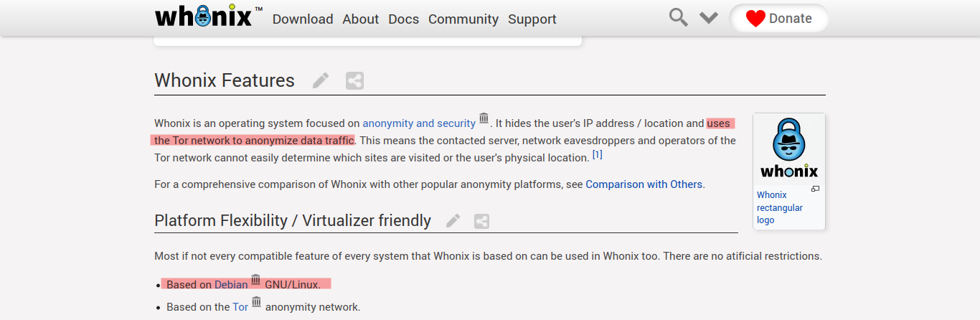Image resolution: width=980 pixels, height=320 pixels.
Task: Click the heart icon on Donate
Action: (x=755, y=19)
